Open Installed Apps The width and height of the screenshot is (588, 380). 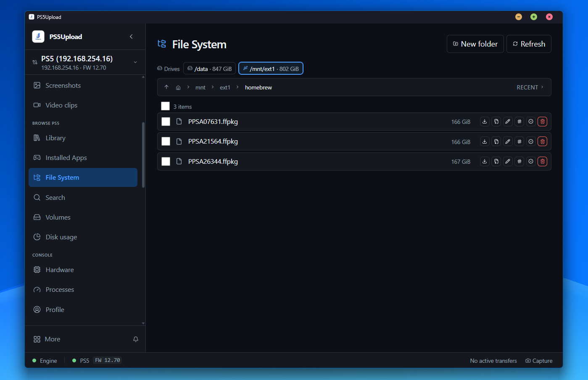[83, 158]
